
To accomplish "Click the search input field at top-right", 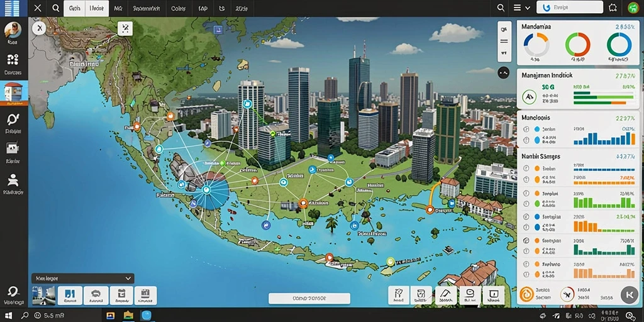I will (x=570, y=8).
